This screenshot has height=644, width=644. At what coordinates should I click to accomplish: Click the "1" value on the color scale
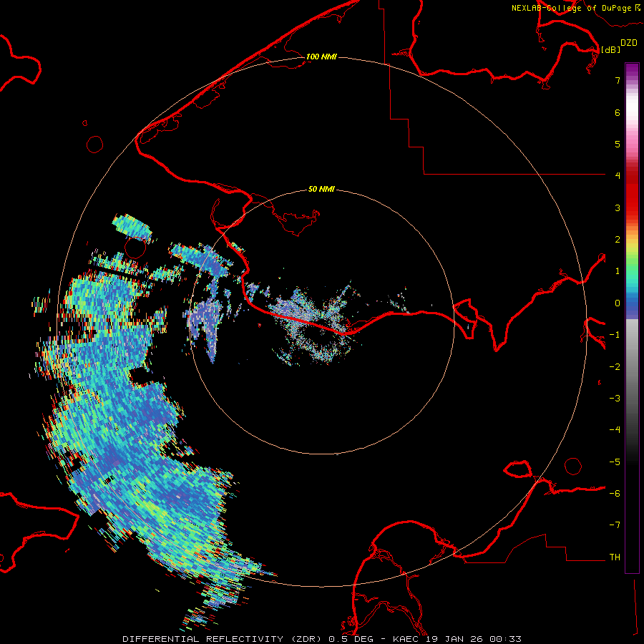click(x=618, y=271)
